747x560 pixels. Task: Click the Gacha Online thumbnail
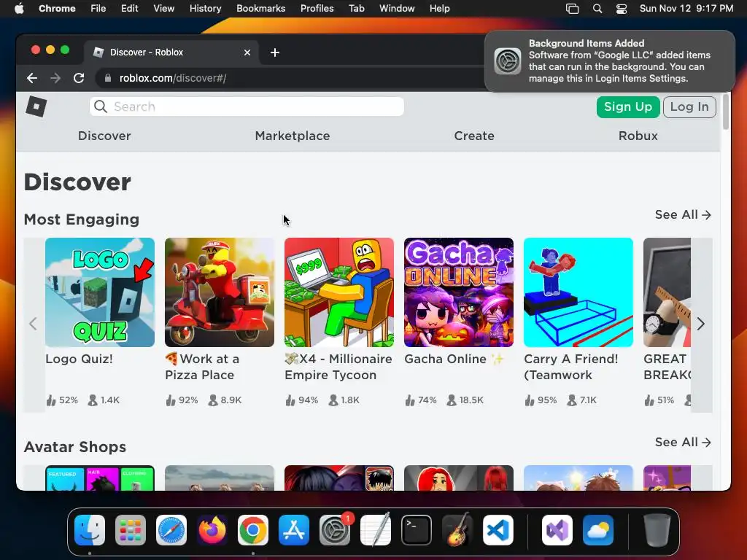point(459,292)
